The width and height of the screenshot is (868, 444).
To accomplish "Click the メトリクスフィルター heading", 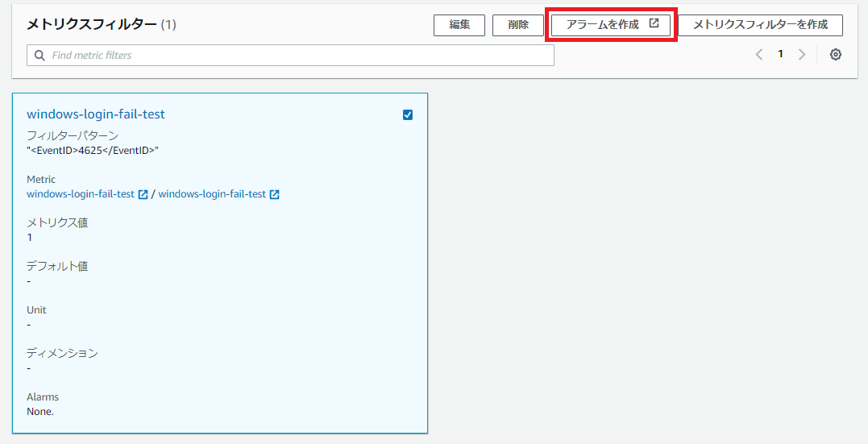I will coord(92,24).
